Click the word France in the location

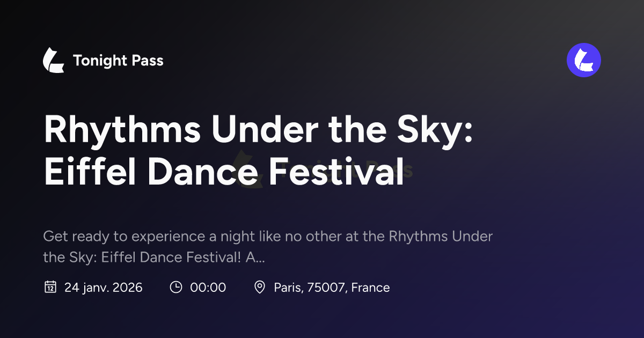click(371, 288)
